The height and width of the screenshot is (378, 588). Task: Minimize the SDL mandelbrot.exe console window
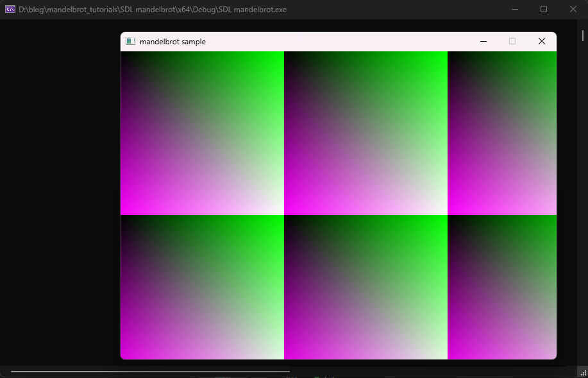pyautogui.click(x=514, y=9)
